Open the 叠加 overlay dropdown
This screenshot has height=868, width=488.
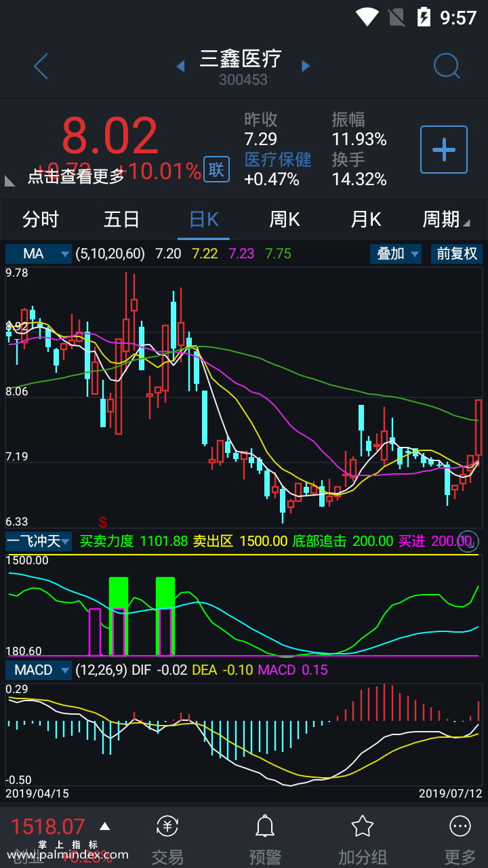point(396,254)
